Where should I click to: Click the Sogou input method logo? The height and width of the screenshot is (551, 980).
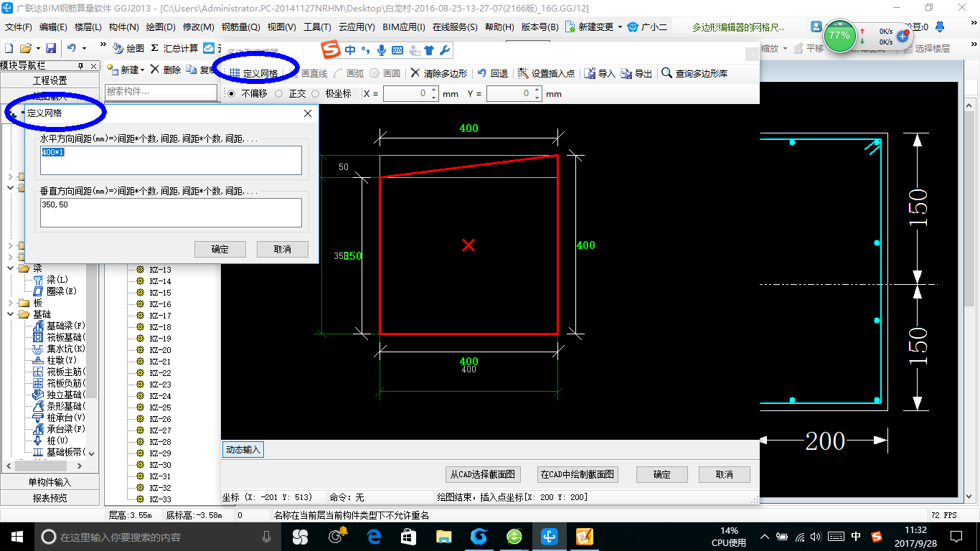331,50
